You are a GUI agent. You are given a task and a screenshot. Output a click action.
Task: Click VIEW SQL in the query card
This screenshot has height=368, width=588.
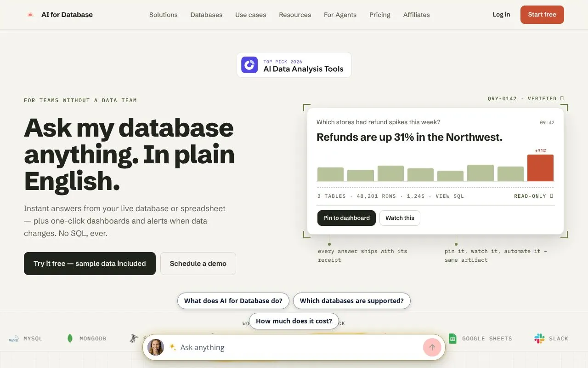pos(450,196)
